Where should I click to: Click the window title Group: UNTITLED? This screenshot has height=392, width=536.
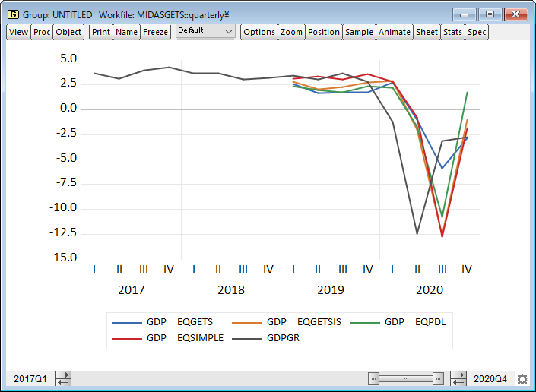(58, 15)
